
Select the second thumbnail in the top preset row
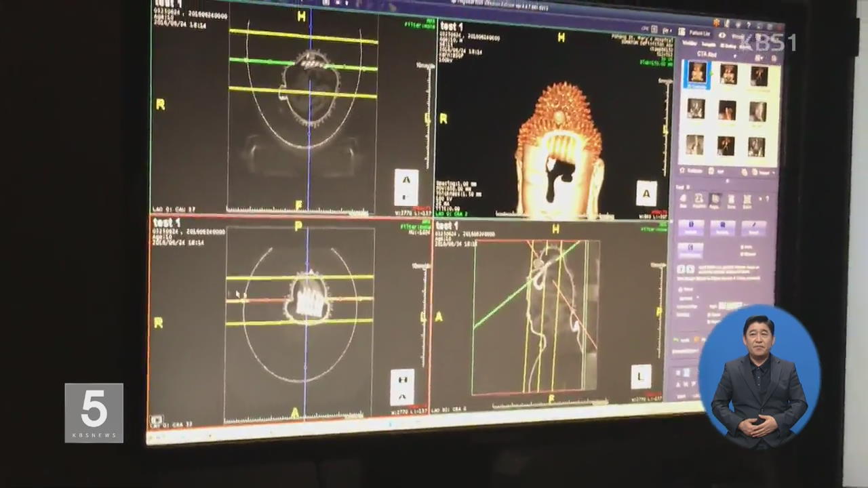coord(728,74)
